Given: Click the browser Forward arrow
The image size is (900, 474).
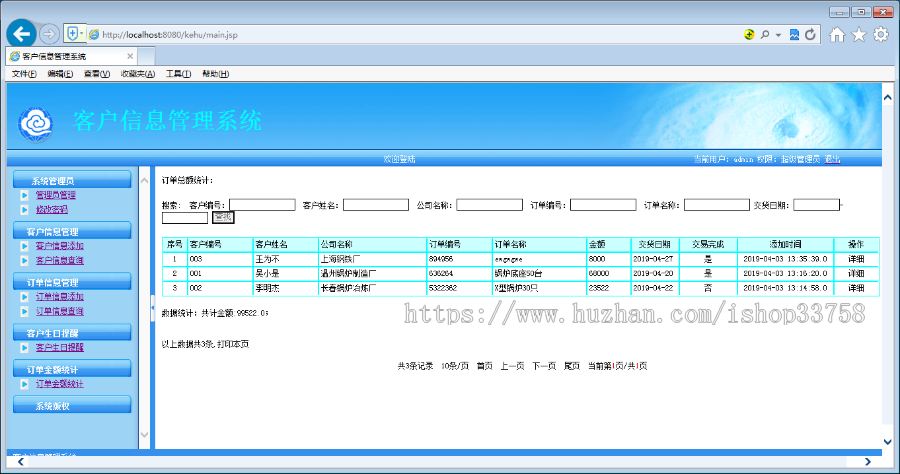Looking at the screenshot, I should tap(49, 34).
